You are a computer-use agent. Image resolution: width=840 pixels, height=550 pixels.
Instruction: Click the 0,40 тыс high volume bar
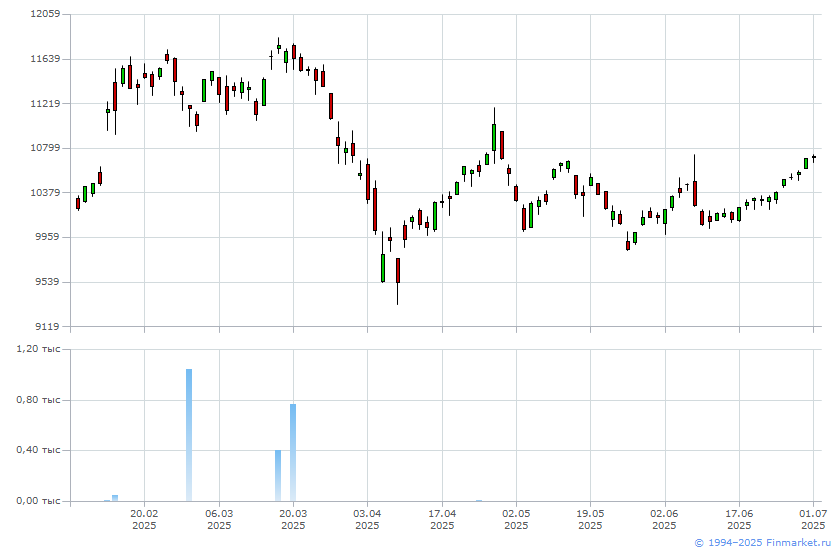point(278,476)
